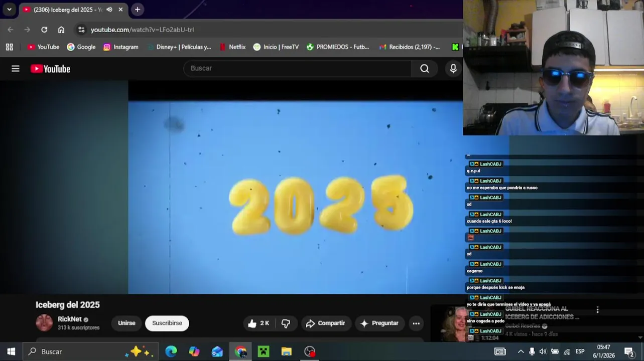Open the three-dot more actions under the video
Screen dimensions: 644x361
point(416,323)
